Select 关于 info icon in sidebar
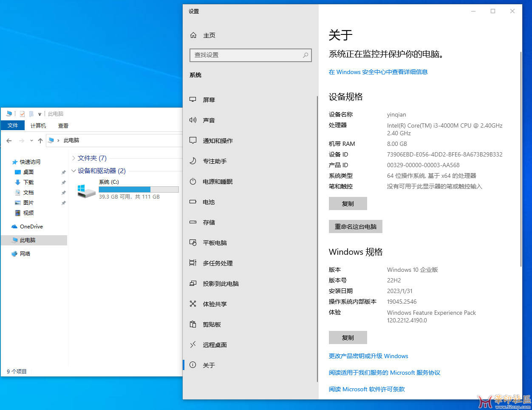The image size is (532, 410). [193, 365]
